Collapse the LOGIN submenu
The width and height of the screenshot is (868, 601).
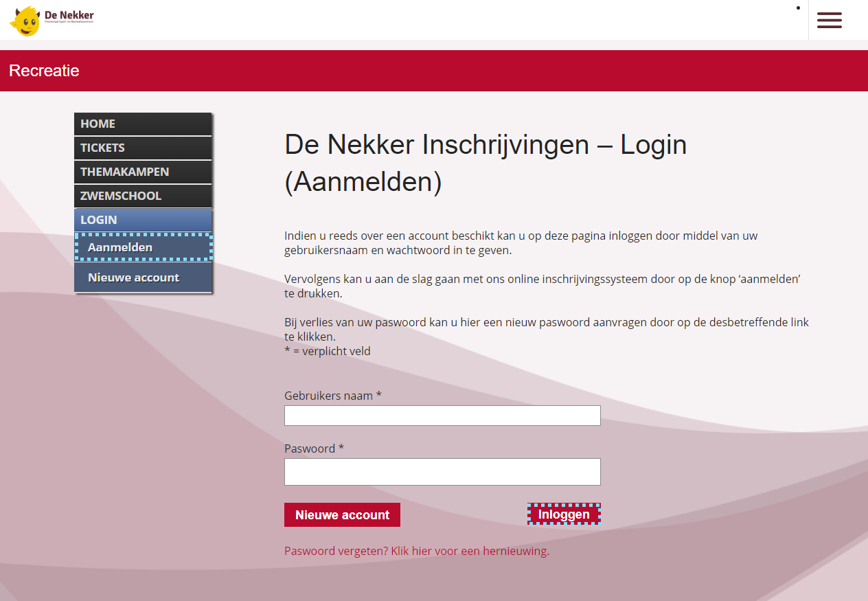(x=142, y=219)
